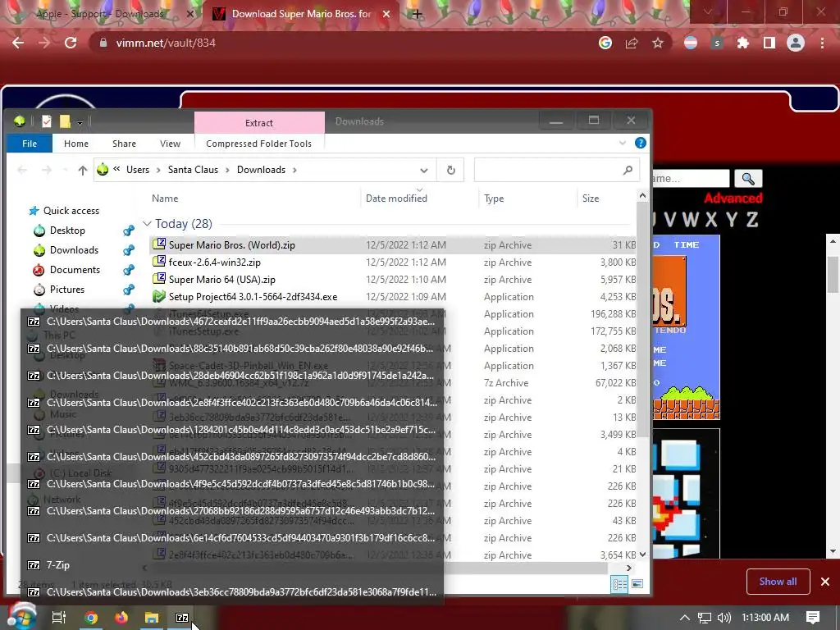Select the Download Super Mario Bros. tab

pos(300,14)
